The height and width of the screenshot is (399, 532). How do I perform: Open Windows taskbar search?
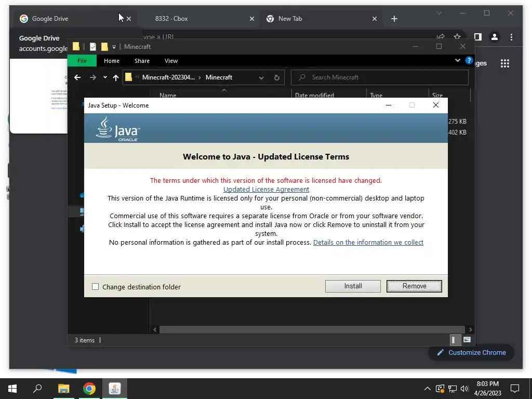point(37,389)
